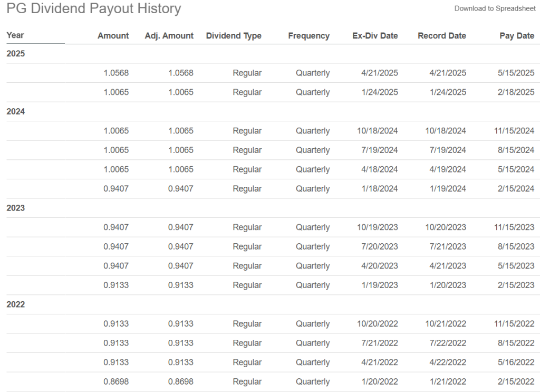This screenshot has width=540, height=392.
Task: Click the PG Dividend Payout History title
Action: tap(94, 8)
